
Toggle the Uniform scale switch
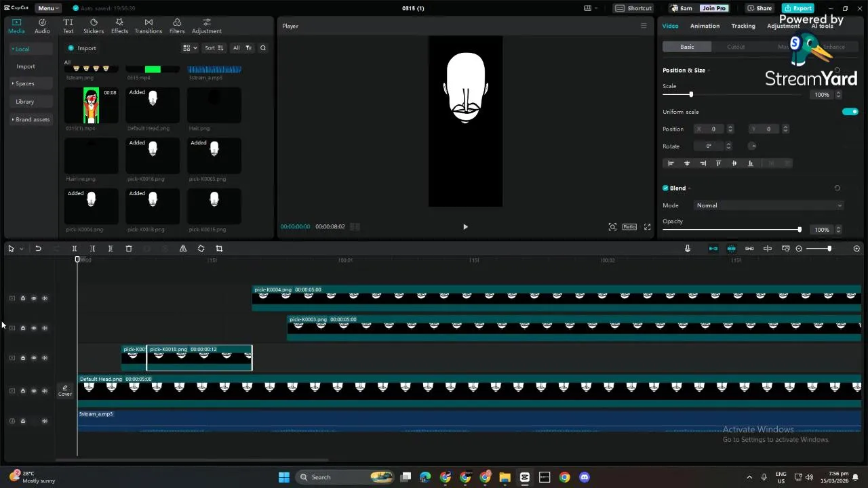(x=850, y=112)
